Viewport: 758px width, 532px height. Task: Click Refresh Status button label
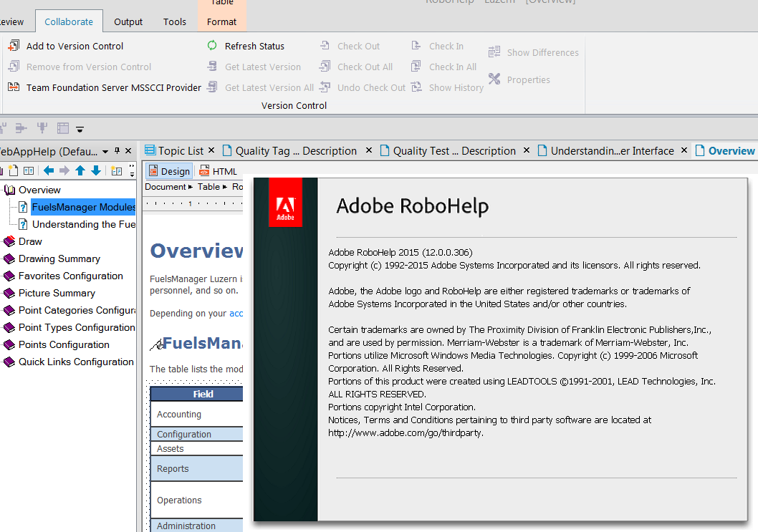click(254, 46)
